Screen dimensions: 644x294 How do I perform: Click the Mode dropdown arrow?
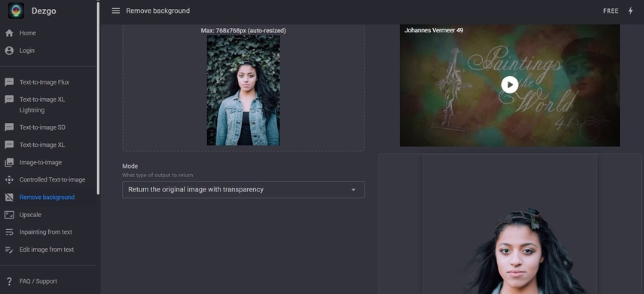(x=353, y=190)
